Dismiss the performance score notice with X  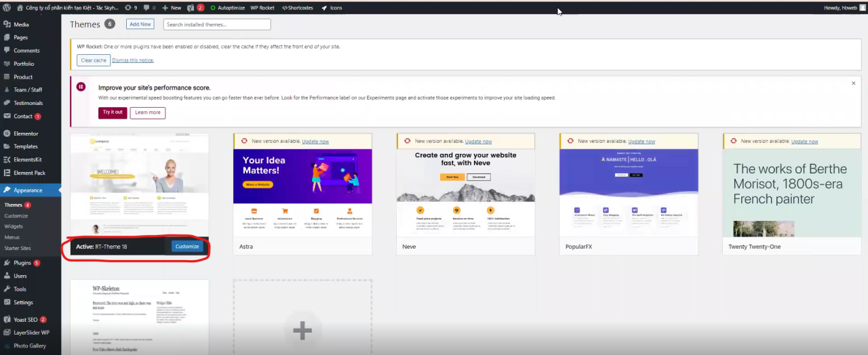click(x=853, y=83)
